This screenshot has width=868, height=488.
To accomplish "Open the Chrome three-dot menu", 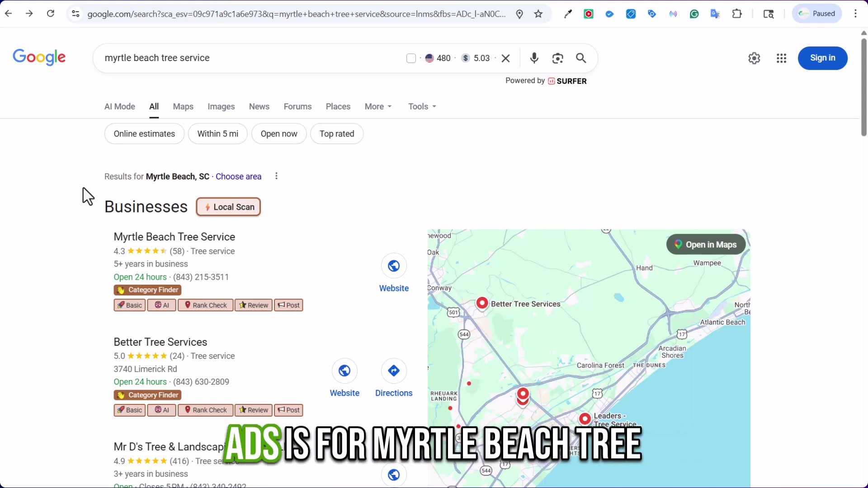I will [x=855, y=14].
